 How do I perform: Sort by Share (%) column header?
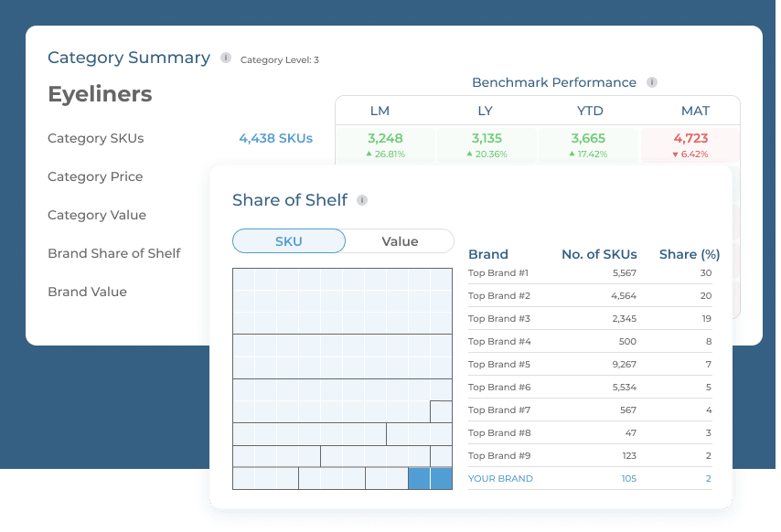coord(690,254)
